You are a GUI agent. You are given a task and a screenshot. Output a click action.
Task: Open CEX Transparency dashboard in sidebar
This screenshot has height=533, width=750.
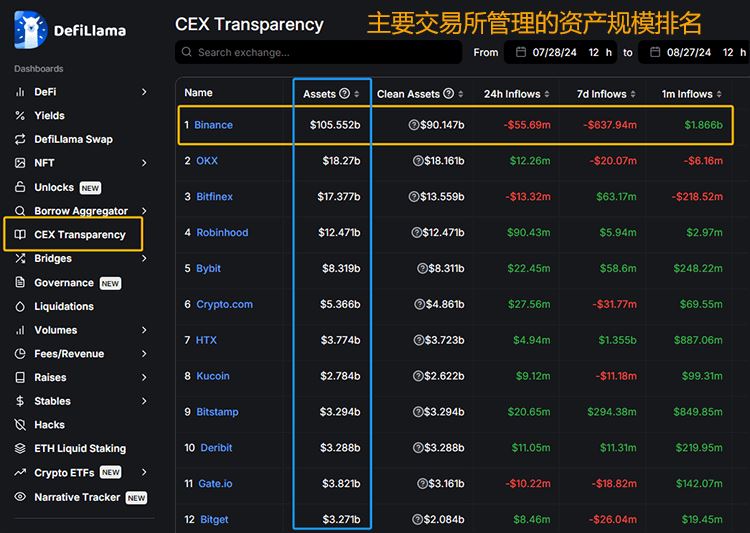[79, 235]
